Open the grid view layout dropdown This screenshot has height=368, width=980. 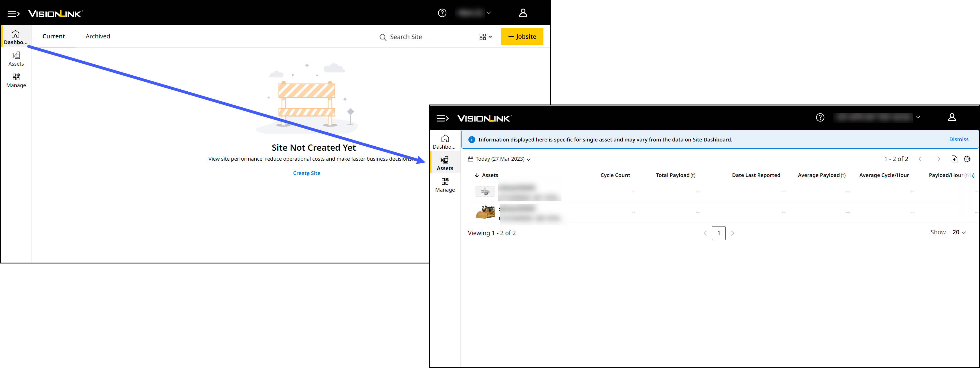[x=486, y=37]
